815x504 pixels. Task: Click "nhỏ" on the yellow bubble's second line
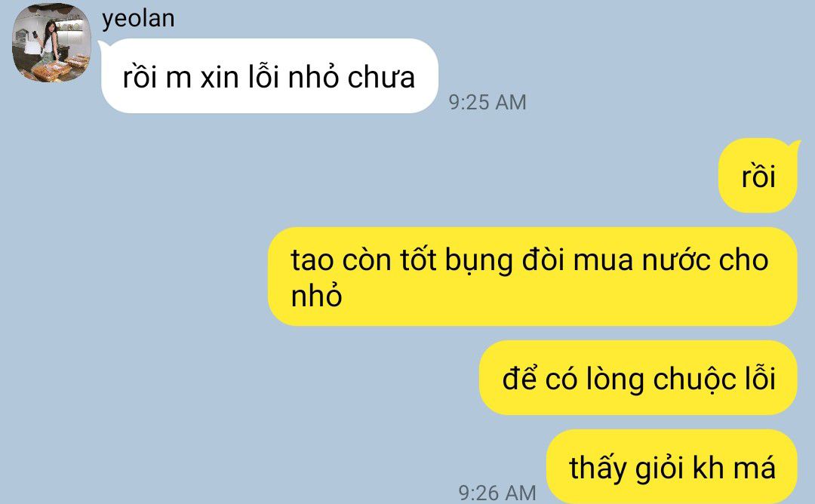[316, 296]
